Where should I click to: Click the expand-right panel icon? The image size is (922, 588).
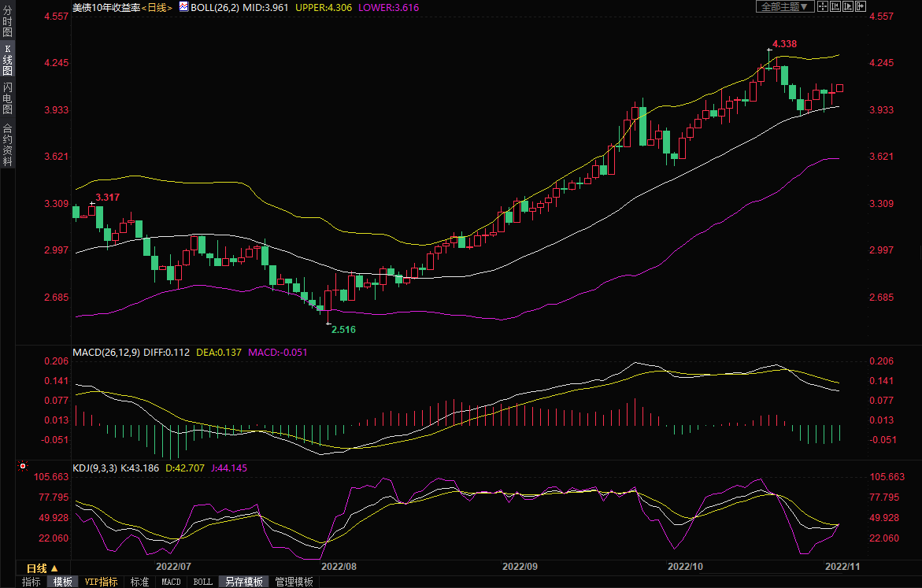pyautogui.click(x=861, y=6)
